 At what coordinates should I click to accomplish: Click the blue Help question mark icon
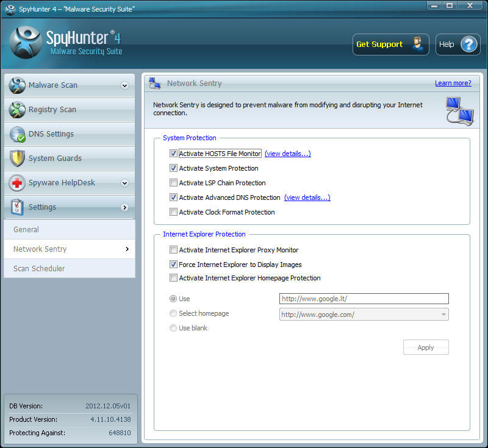[469, 44]
